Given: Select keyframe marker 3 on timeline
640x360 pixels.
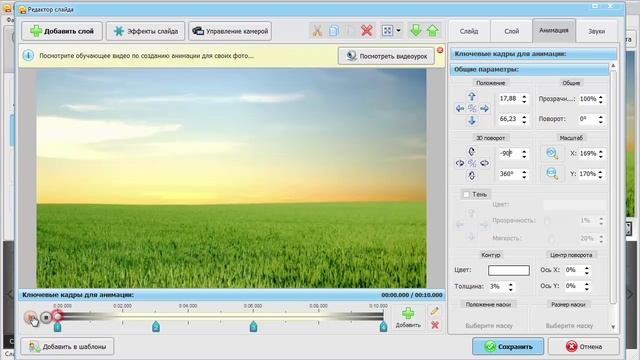Looking at the screenshot, I should (253, 327).
